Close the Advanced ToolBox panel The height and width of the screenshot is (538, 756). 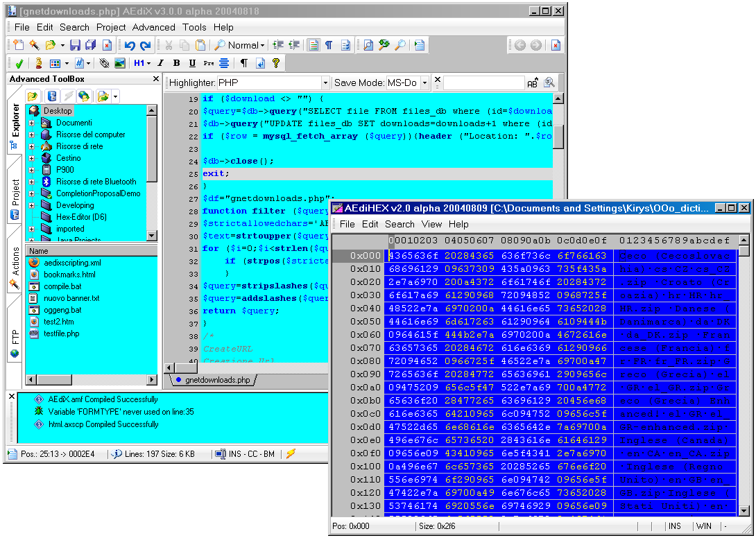click(x=156, y=78)
